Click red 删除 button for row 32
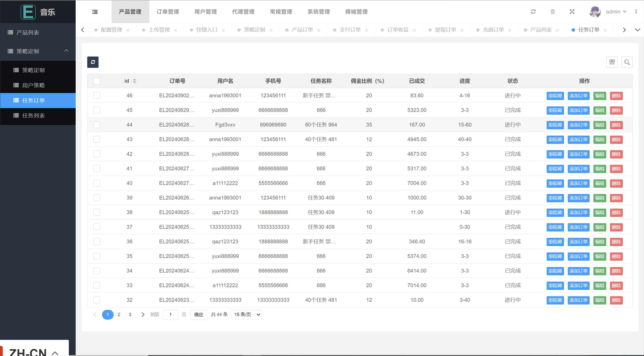Screen dimensions: 644x356 click(x=616, y=300)
